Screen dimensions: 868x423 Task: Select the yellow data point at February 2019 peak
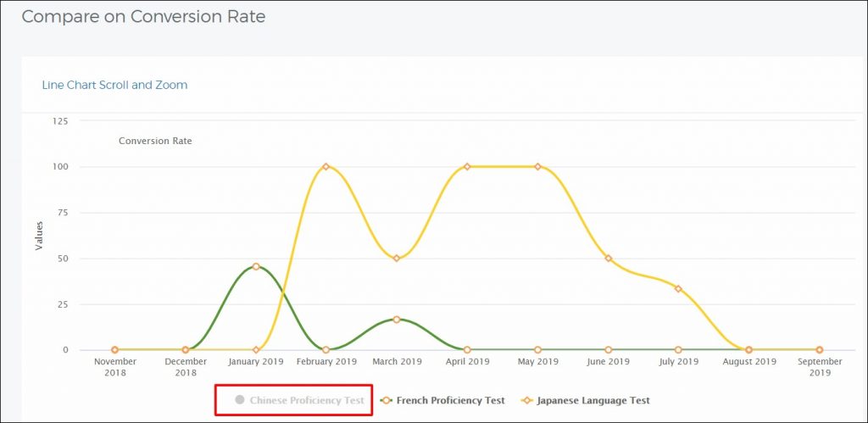tap(325, 167)
